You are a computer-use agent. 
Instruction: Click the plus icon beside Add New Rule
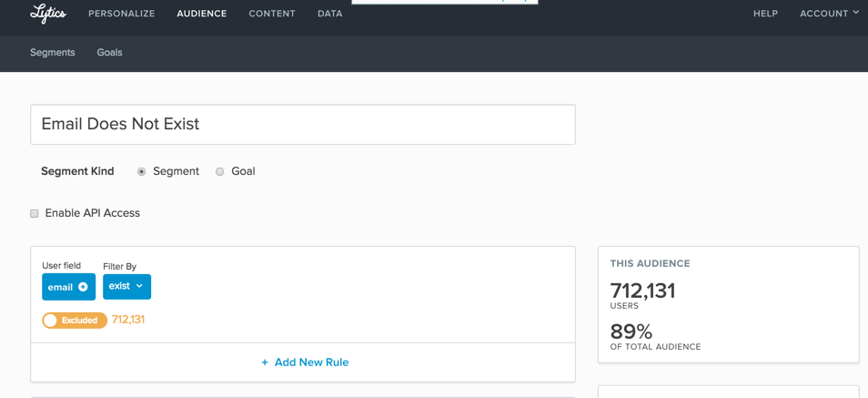pos(265,362)
